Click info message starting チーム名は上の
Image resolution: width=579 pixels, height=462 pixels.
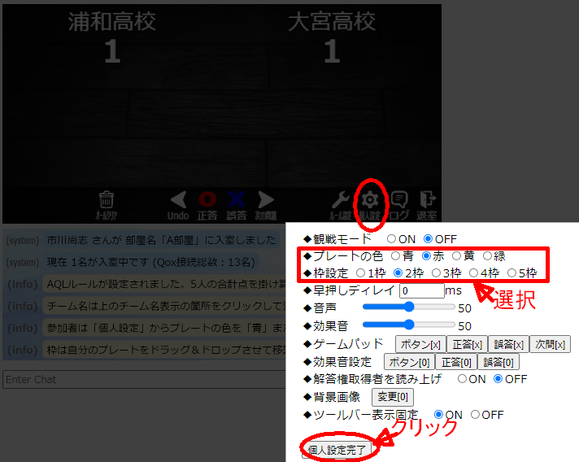tap(164, 306)
